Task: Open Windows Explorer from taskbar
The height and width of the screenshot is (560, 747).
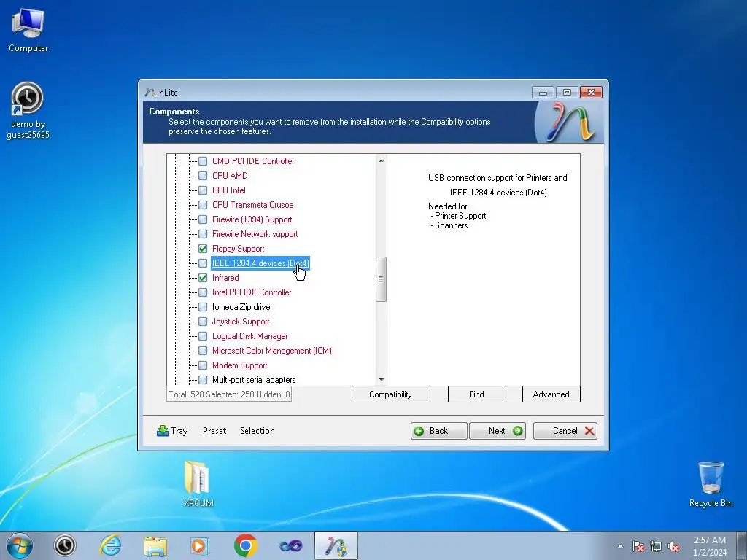Action: point(155,545)
